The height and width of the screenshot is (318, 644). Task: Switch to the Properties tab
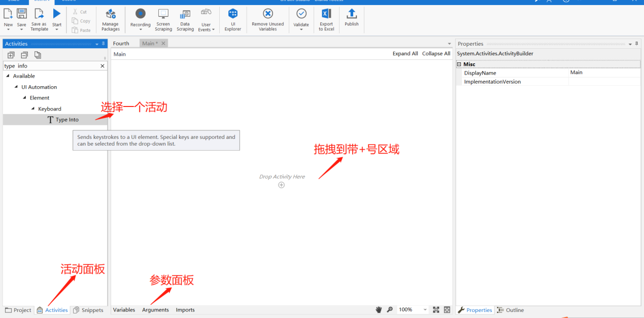point(475,310)
